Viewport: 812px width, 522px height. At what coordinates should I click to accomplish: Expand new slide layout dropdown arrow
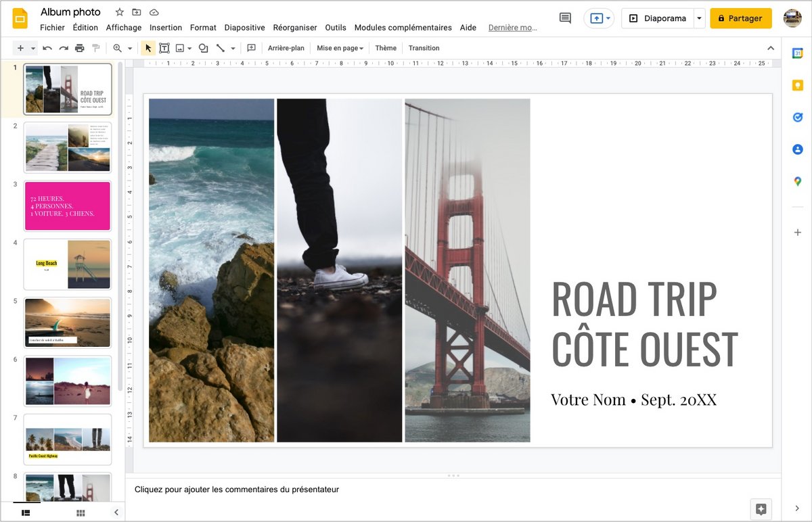tap(33, 48)
